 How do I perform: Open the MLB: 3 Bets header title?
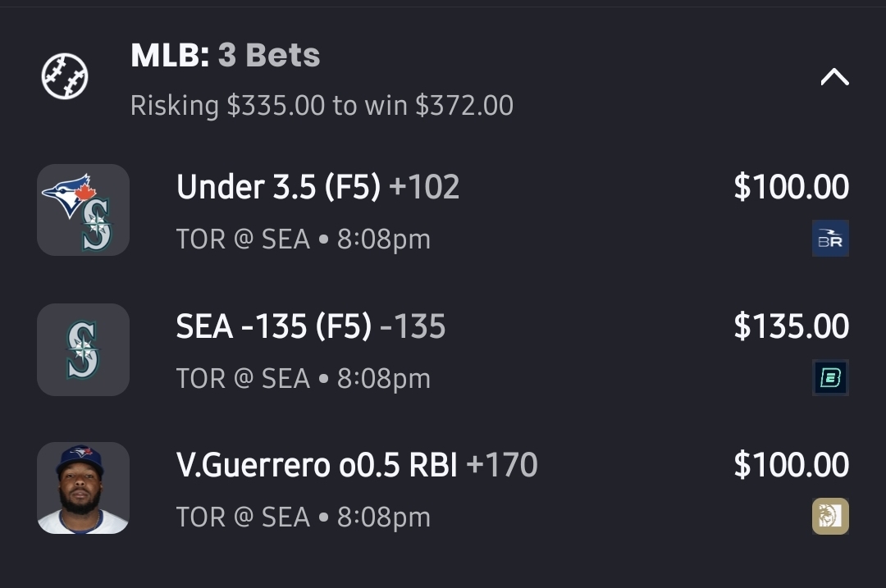pyautogui.click(x=225, y=55)
